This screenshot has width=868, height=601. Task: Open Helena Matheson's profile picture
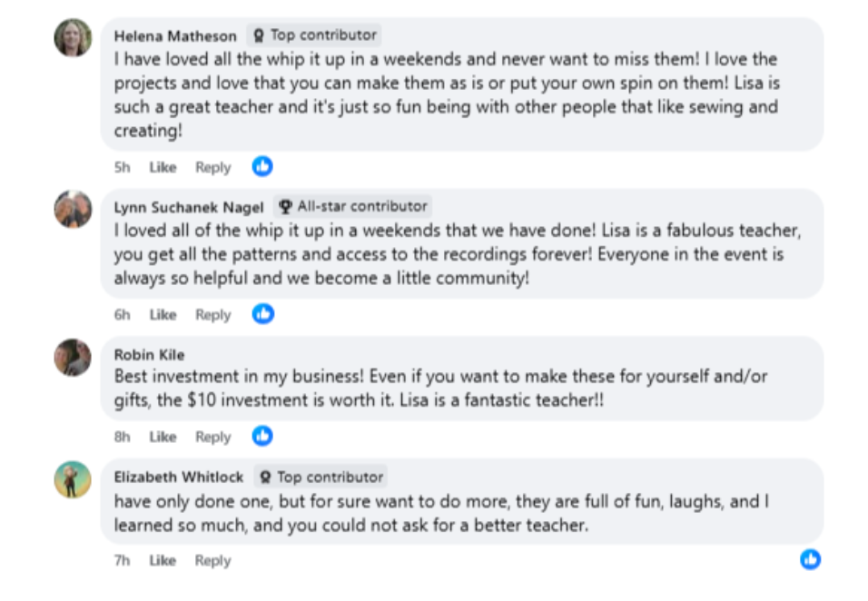click(x=73, y=38)
